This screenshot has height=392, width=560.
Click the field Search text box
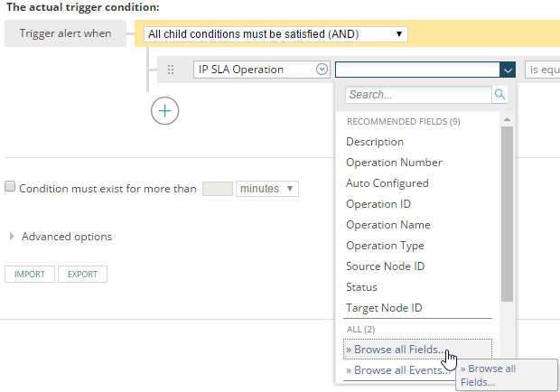417,94
